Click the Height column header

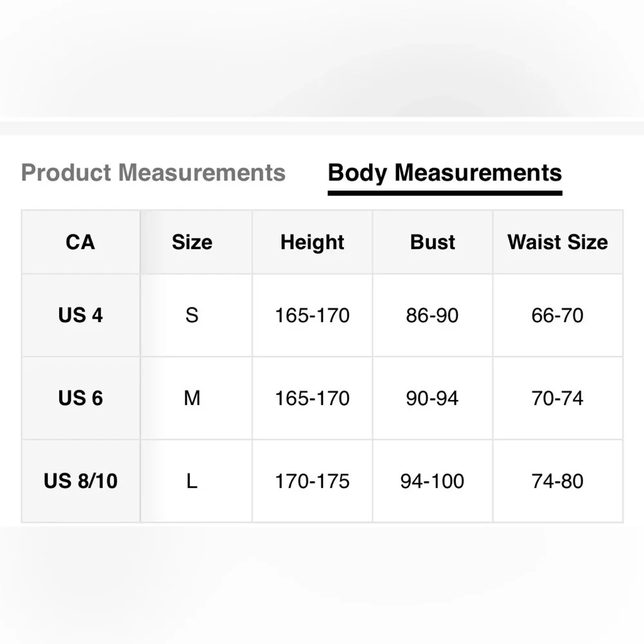point(312,242)
